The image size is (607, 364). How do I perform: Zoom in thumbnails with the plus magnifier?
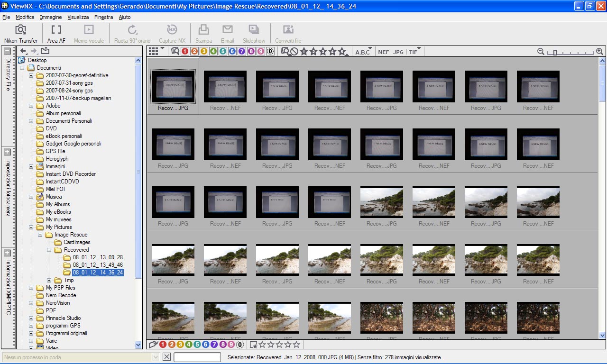599,52
